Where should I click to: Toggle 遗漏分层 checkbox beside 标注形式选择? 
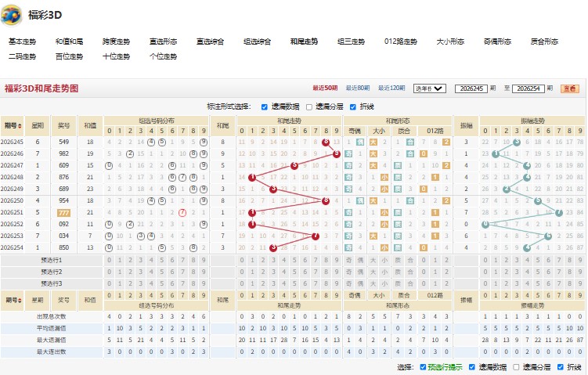click(x=309, y=107)
